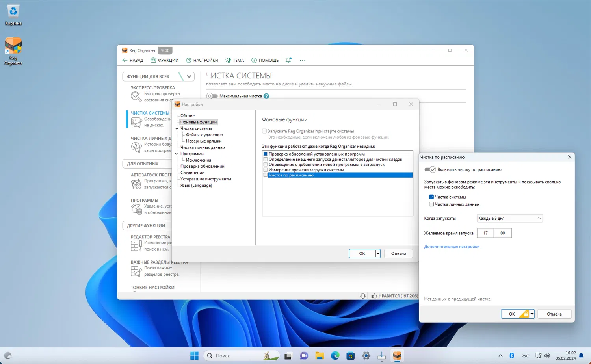Click the Reg Organizer icon in the taskbar

(397, 356)
